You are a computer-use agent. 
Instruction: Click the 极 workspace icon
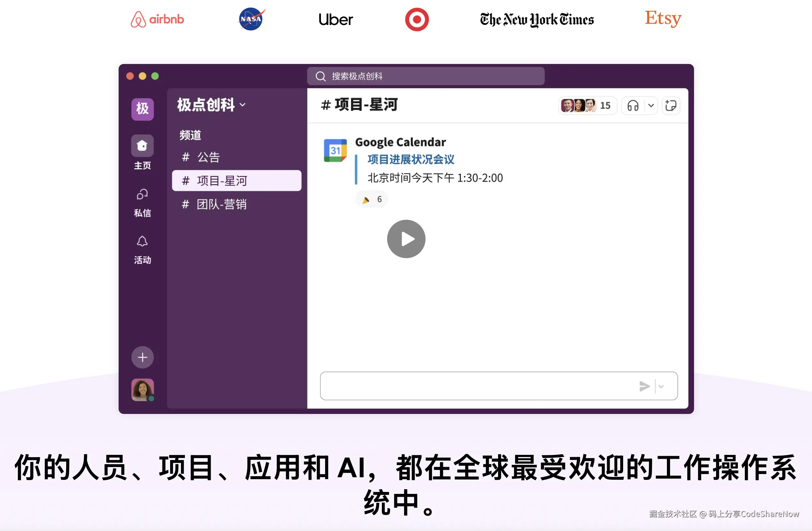142,109
